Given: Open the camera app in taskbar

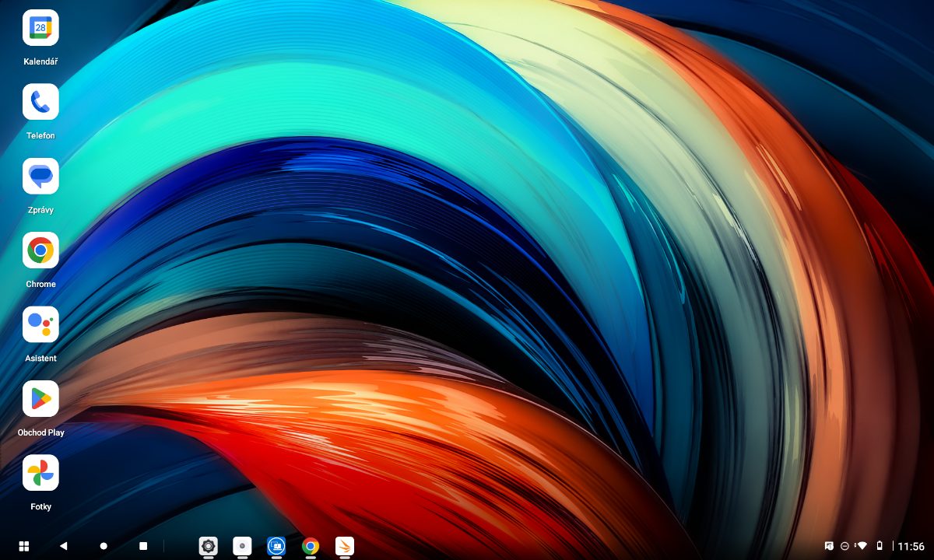Looking at the screenshot, I should (x=243, y=546).
